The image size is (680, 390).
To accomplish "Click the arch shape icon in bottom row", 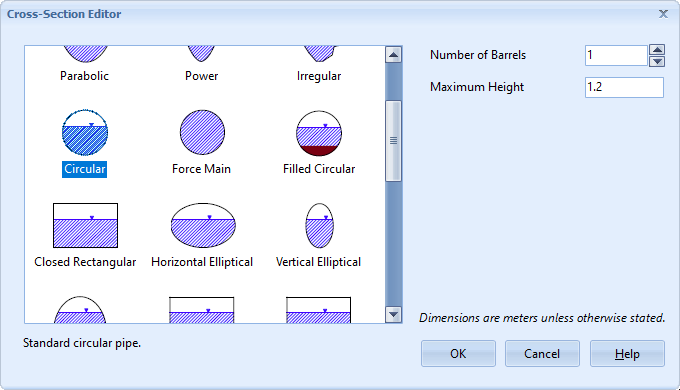I will click(x=80, y=310).
